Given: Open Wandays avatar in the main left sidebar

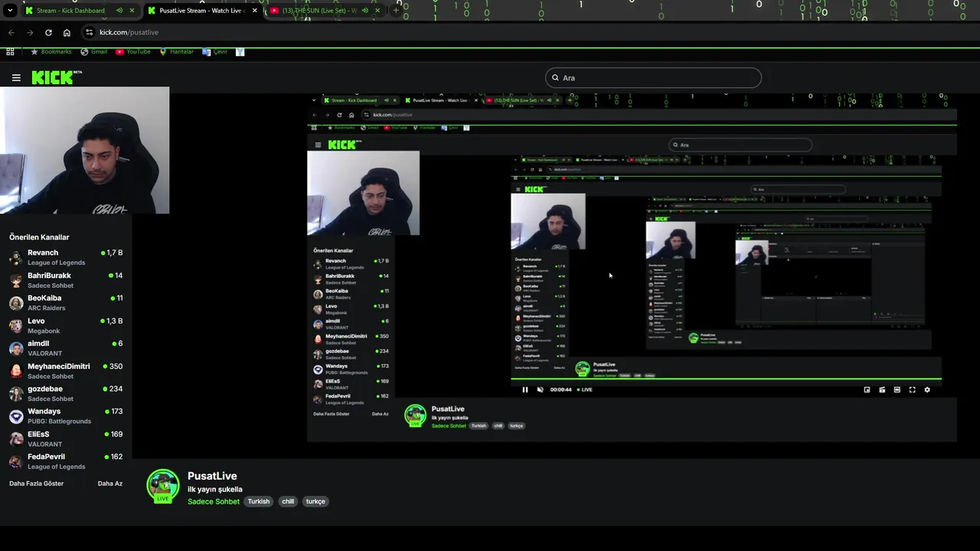Looking at the screenshot, I should click(15, 416).
